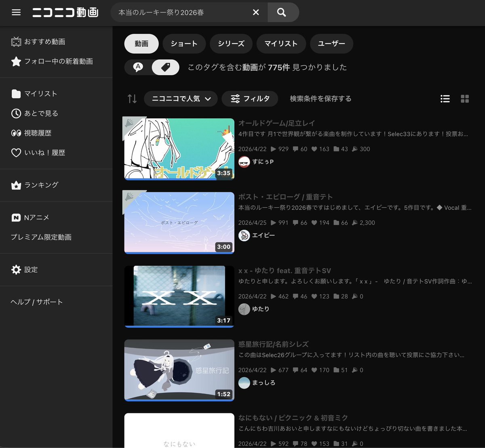The width and height of the screenshot is (485, 448).
Task: Reverse sort order arrows icon
Action: coord(132,99)
